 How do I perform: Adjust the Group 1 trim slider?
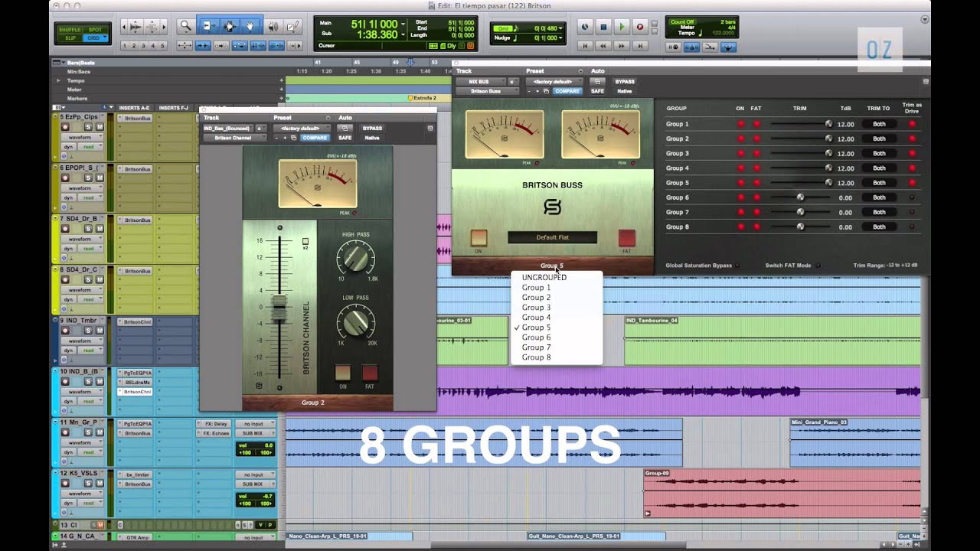click(801, 124)
